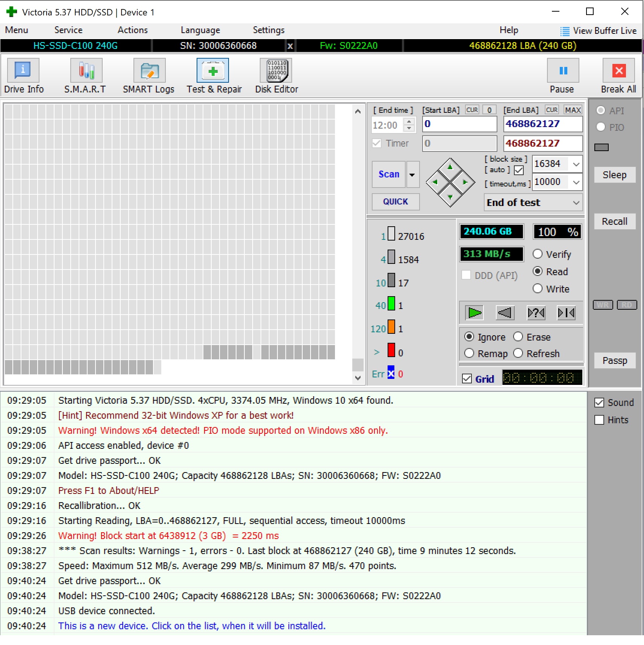Viewport: 644px width, 645px height.
Task: Click the Scan button
Action: tap(389, 174)
